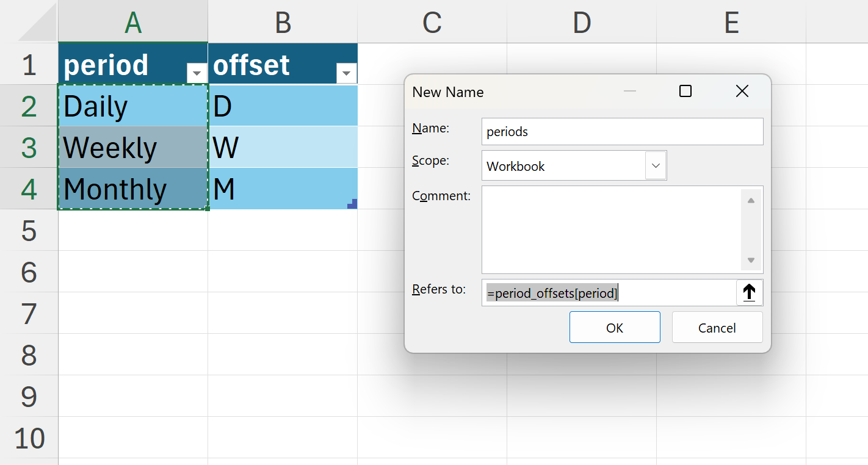Maximize the New Name dialog

point(685,92)
